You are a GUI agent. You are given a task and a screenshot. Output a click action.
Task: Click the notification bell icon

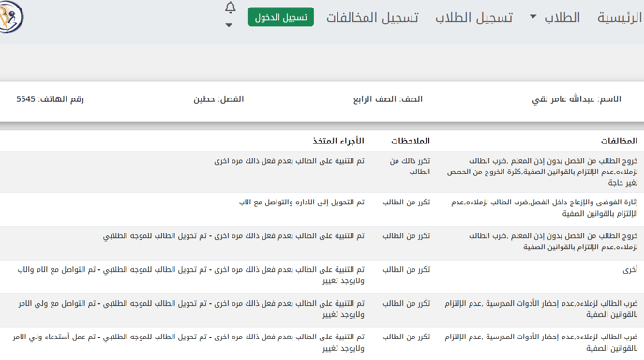[x=231, y=7]
